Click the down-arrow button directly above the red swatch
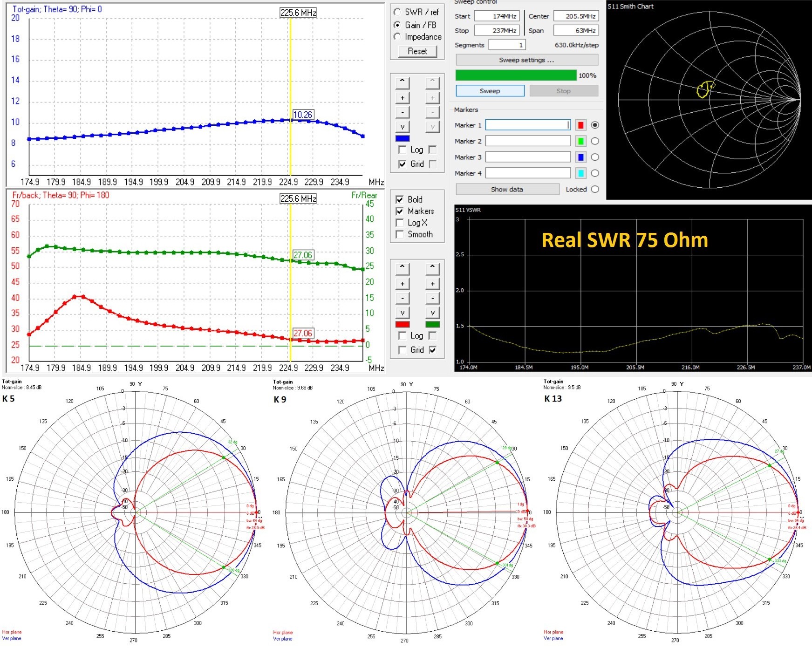This screenshot has width=812, height=648. [x=403, y=313]
